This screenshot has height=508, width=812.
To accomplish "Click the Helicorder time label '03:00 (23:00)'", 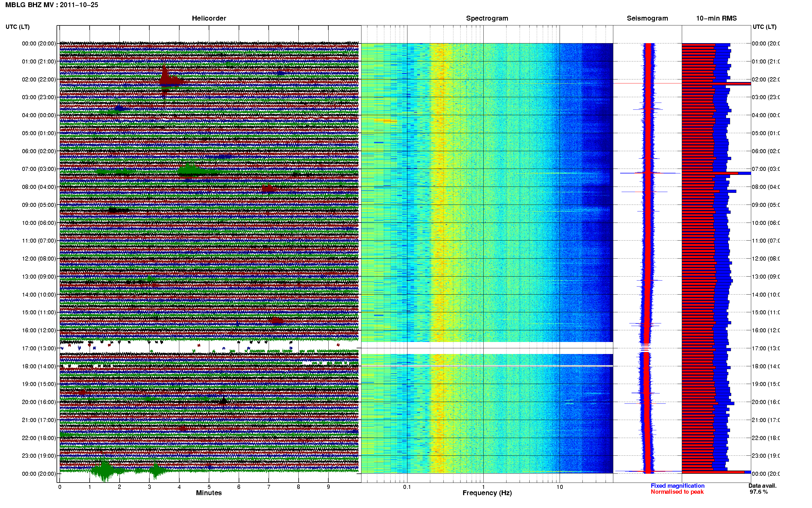I will click(x=39, y=97).
